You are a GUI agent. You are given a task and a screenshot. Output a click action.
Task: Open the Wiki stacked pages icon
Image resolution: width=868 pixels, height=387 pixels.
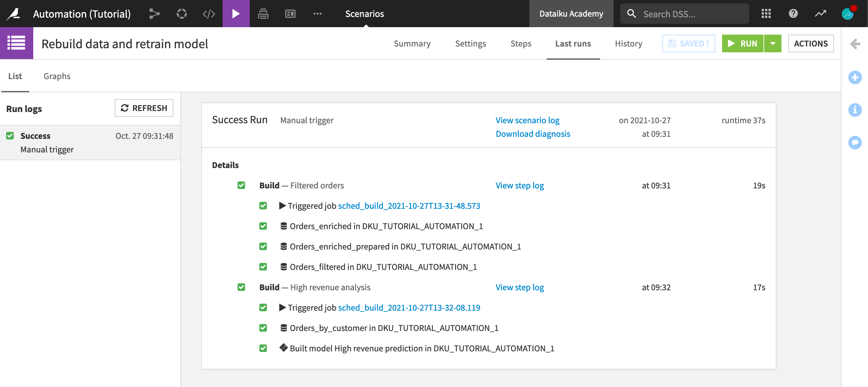(x=263, y=14)
